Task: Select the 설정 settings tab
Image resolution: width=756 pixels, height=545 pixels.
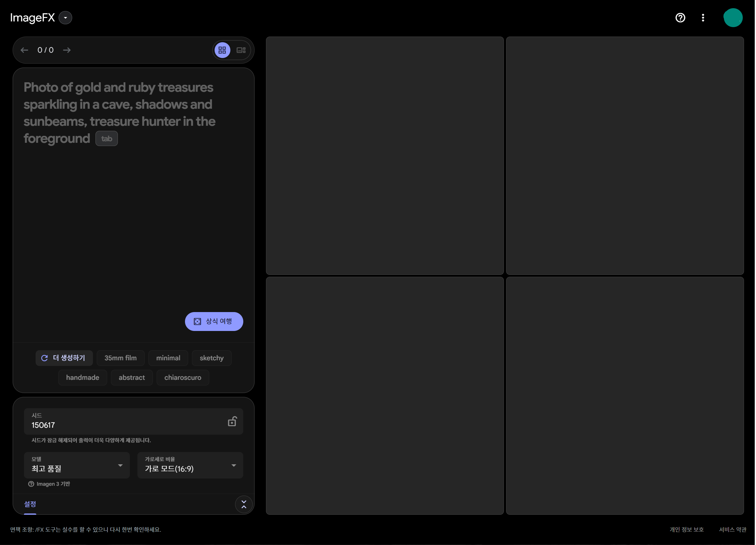Action: click(x=30, y=504)
